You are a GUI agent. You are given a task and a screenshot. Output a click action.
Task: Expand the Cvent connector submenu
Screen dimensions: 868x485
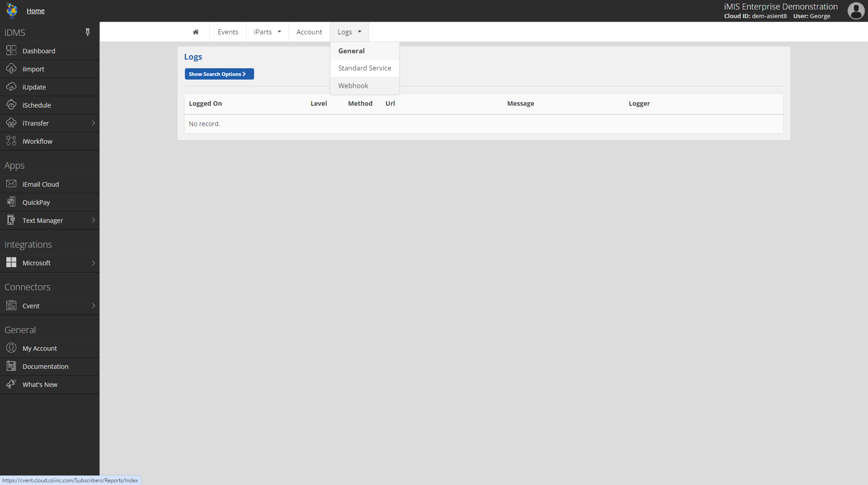[93, 306]
